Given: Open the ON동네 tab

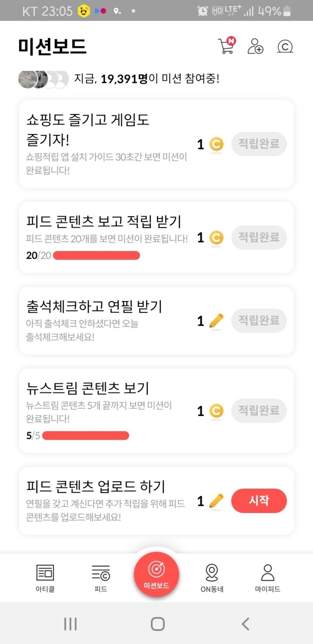Looking at the screenshot, I should pyautogui.click(x=212, y=578).
